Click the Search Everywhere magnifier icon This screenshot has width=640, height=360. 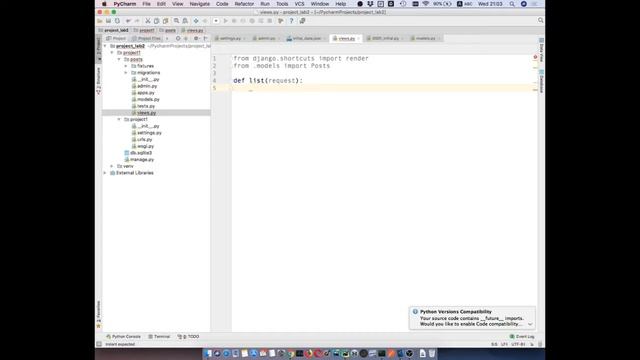tap(540, 20)
